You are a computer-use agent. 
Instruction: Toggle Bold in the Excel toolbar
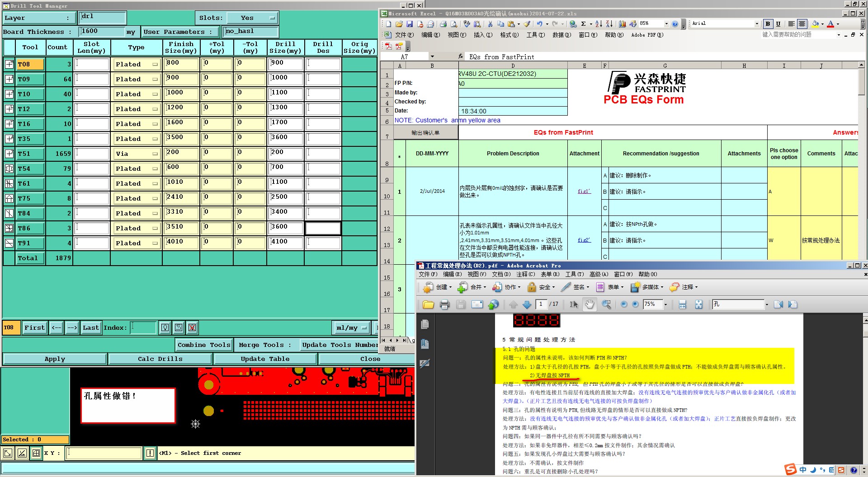coord(768,24)
